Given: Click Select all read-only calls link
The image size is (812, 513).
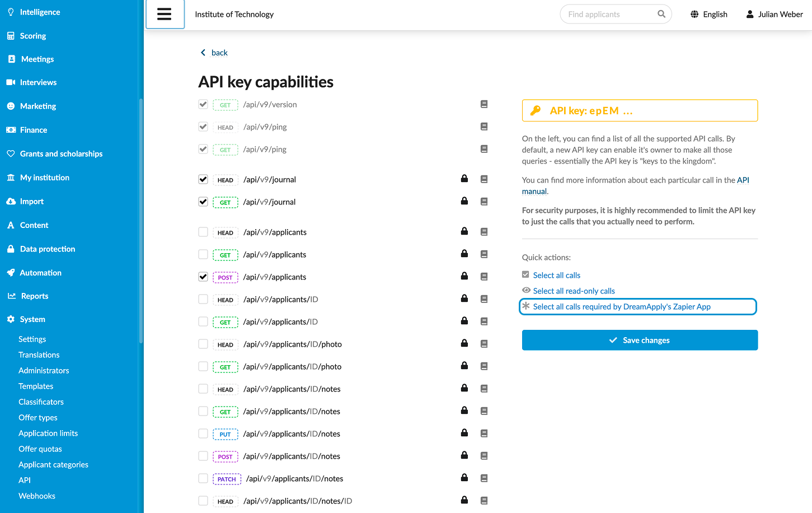Looking at the screenshot, I should click(574, 291).
